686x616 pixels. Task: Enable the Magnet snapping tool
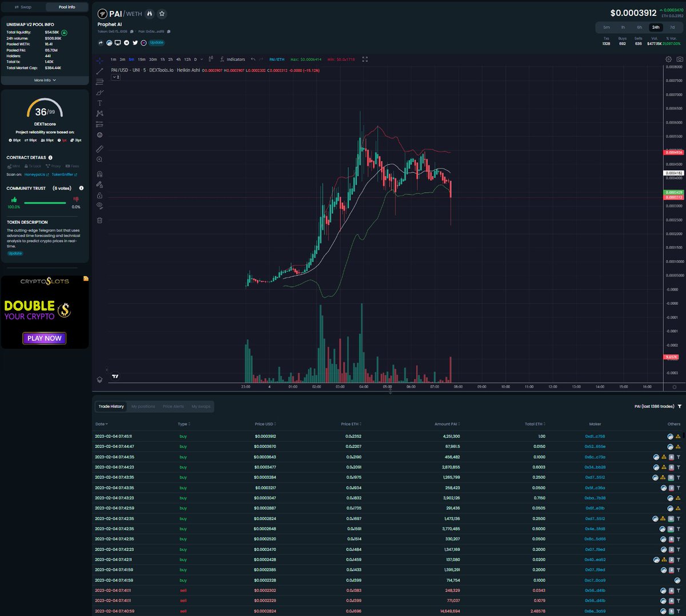[x=99, y=173]
